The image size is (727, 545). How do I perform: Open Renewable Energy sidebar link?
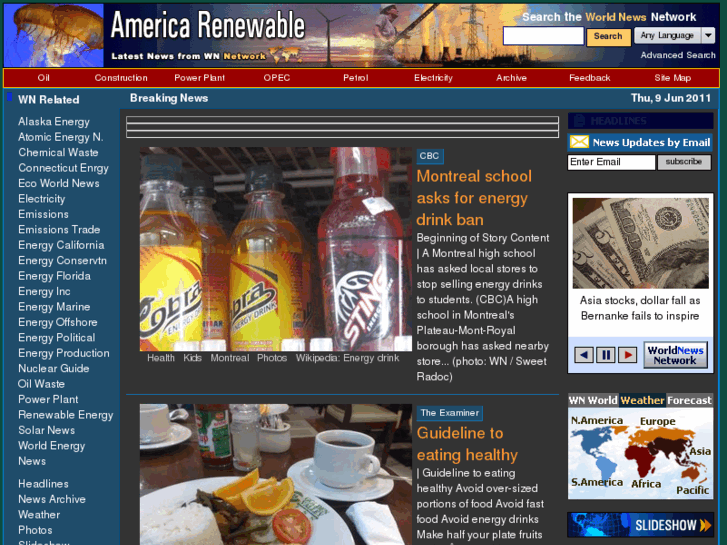click(x=66, y=415)
